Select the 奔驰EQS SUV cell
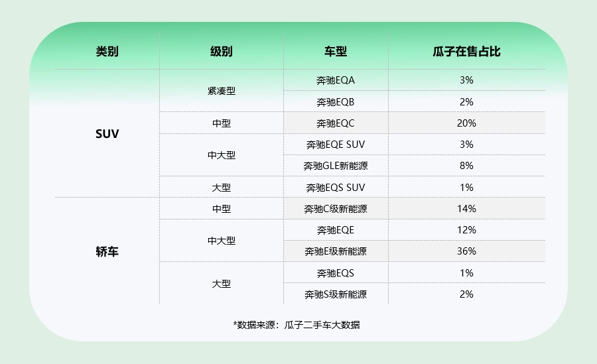This screenshot has height=364, width=597. (336, 188)
